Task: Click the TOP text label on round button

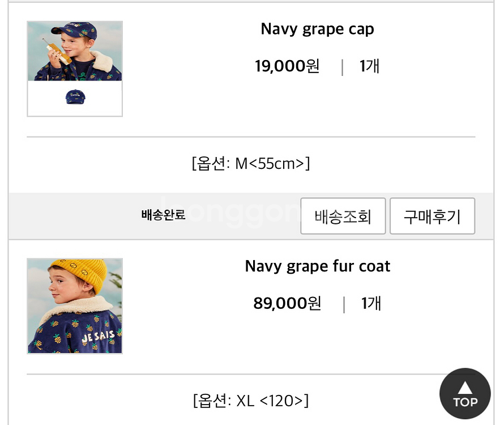Action: click(x=465, y=402)
